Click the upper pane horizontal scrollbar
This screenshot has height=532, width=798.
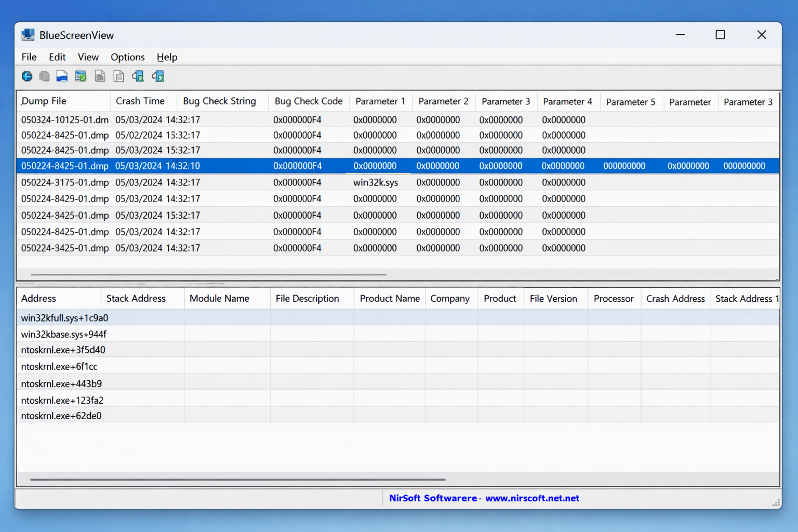coord(209,274)
